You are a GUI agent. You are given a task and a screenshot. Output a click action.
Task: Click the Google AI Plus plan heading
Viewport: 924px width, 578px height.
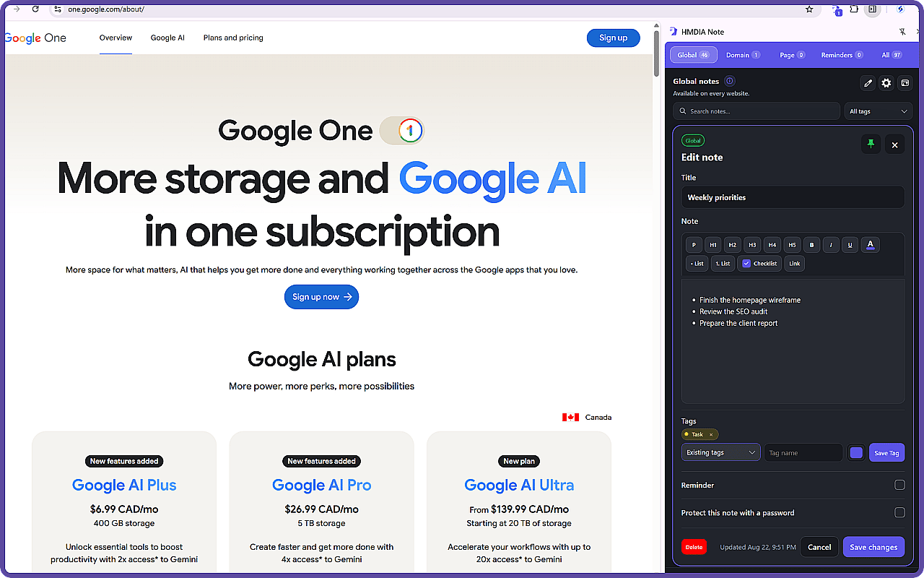coord(124,485)
